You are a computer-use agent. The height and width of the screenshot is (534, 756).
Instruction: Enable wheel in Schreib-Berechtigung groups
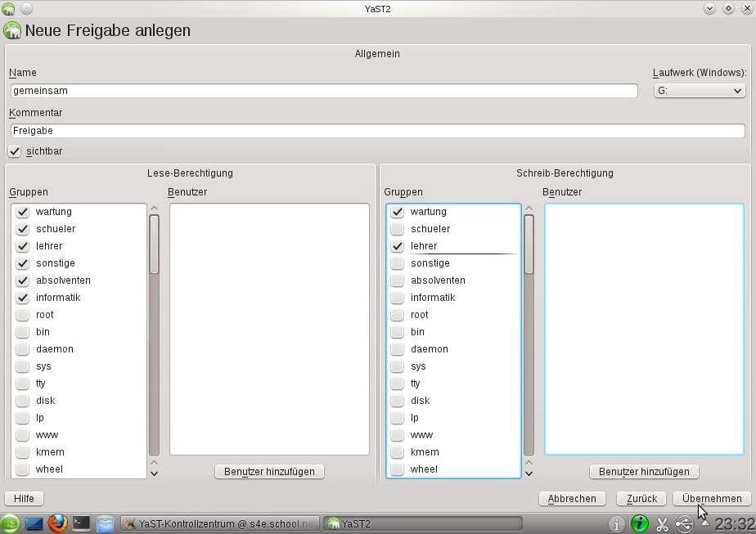pos(397,469)
